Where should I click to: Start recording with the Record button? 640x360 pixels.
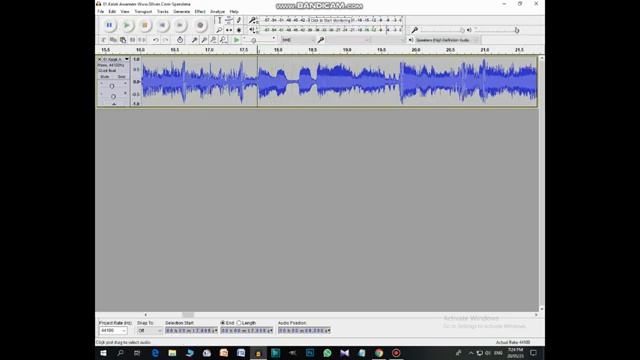click(200, 25)
